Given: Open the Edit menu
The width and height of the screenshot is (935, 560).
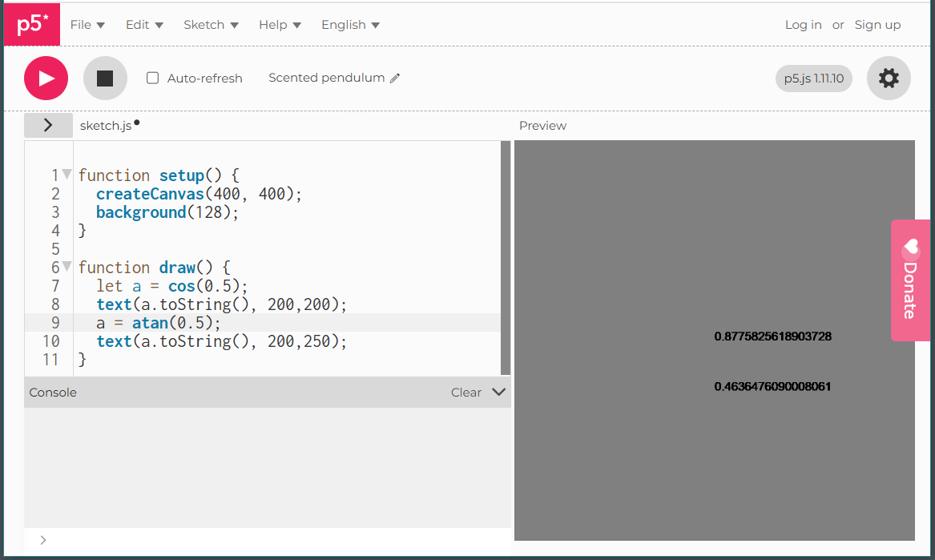Looking at the screenshot, I should click(x=144, y=25).
